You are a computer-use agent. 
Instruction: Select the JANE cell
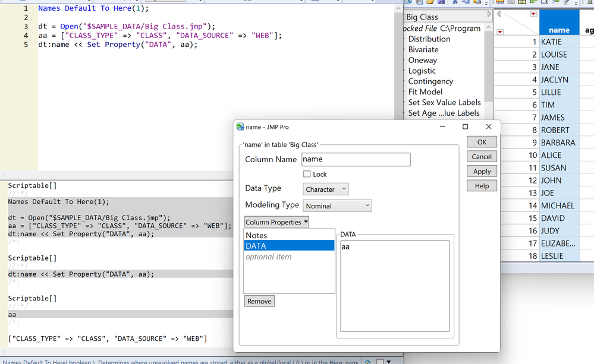pyautogui.click(x=560, y=67)
